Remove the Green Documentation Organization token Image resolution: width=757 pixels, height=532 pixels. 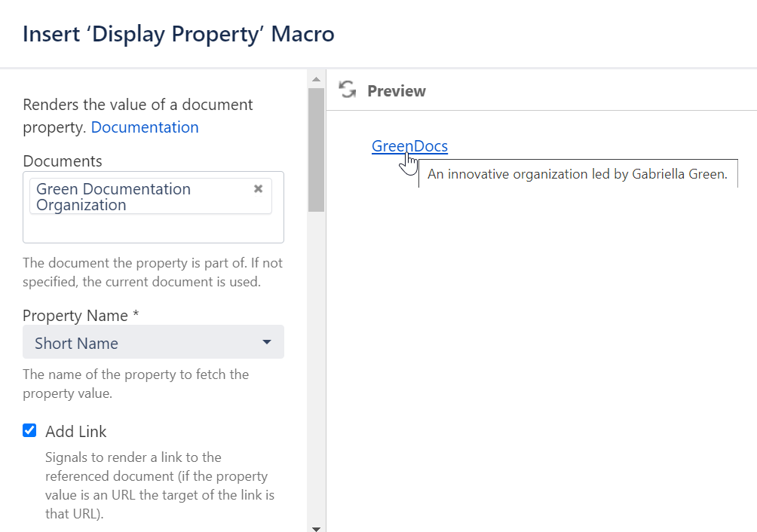258,188
